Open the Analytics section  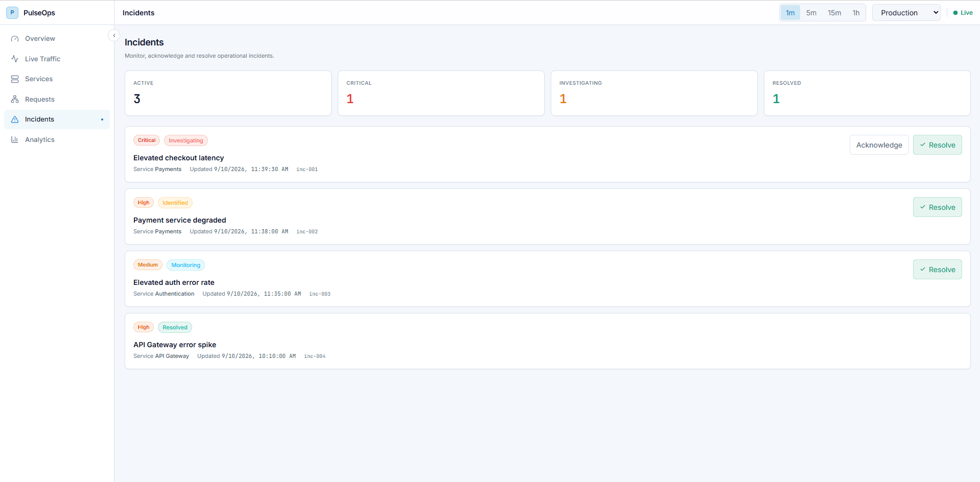pos(57,139)
